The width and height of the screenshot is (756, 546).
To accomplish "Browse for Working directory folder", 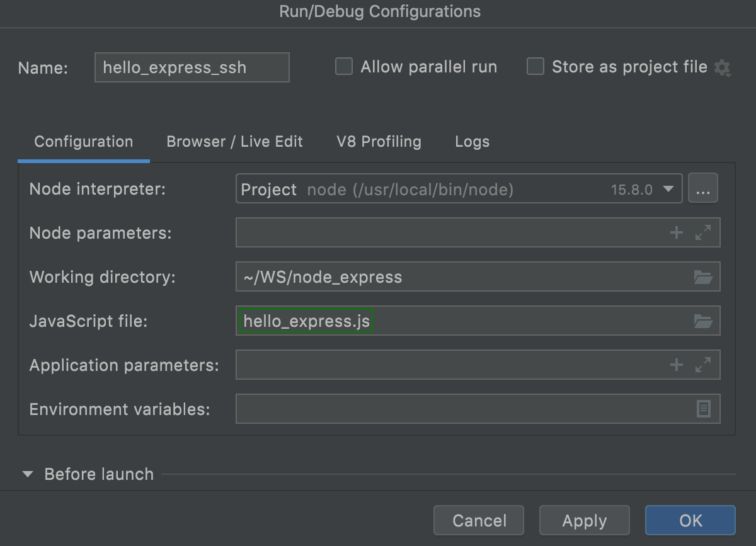I will tap(703, 277).
